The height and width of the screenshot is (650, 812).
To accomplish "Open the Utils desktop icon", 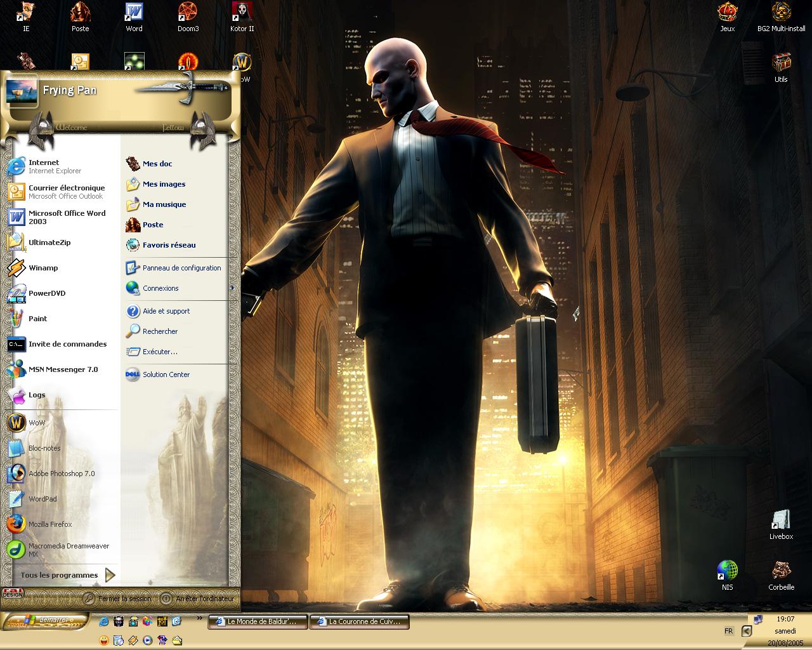I will [781, 68].
